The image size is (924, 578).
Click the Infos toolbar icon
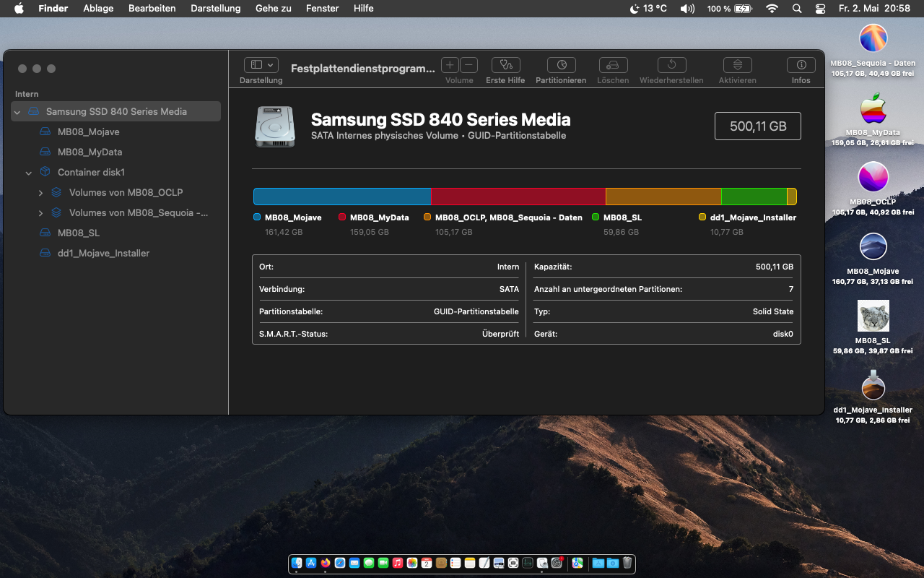(x=801, y=65)
